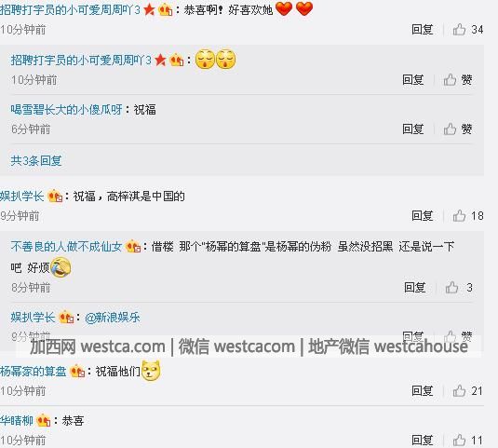Like 喝雪碧长大的小傻瓜呀's reply
This screenshot has height=448, width=498.
(458, 129)
